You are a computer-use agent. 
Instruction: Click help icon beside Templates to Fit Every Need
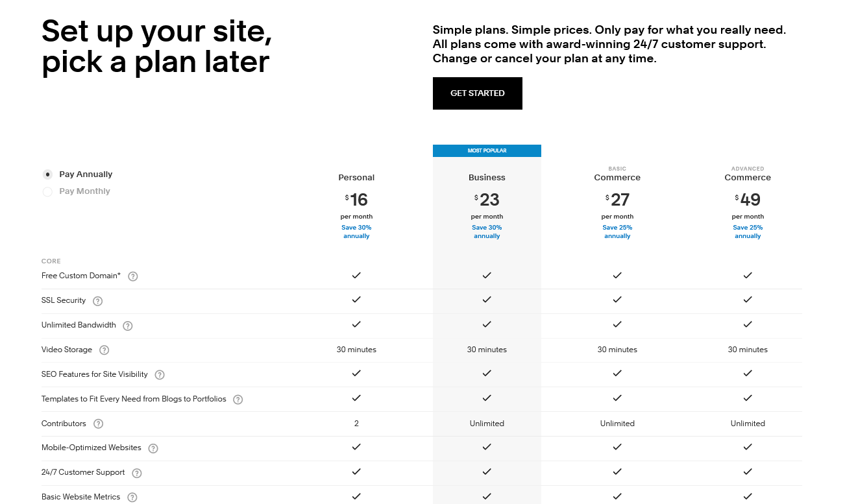pyautogui.click(x=238, y=400)
